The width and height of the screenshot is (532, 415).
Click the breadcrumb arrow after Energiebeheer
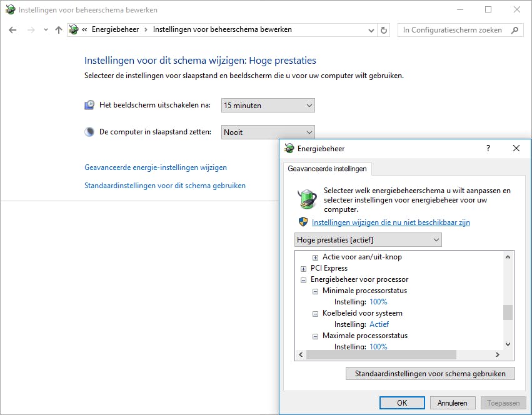click(x=146, y=30)
